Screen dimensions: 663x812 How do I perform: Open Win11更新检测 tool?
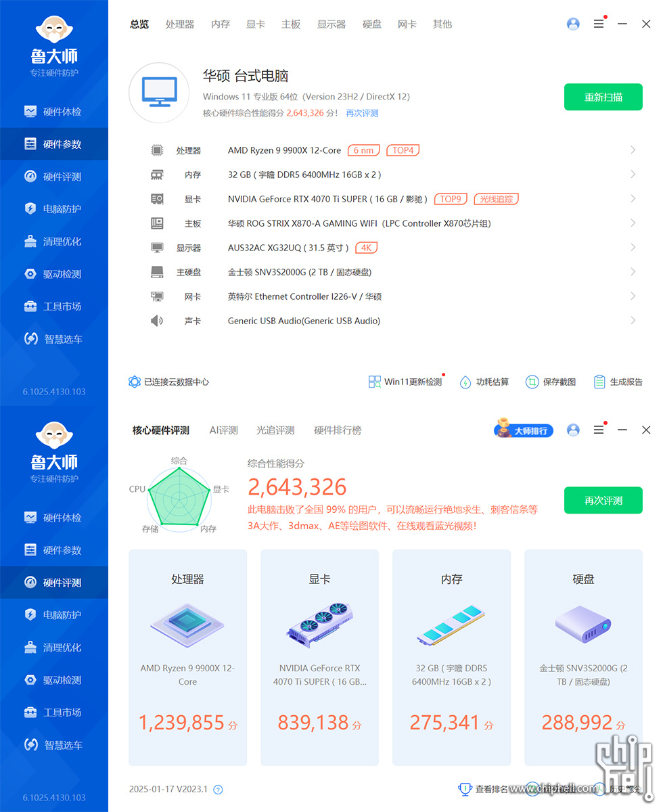point(405,382)
